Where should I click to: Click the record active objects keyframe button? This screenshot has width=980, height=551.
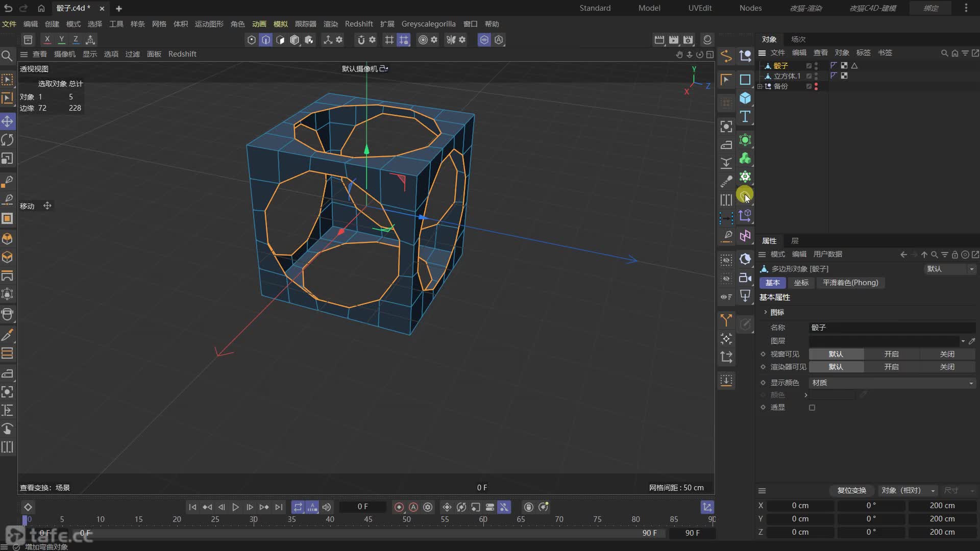coord(399,507)
